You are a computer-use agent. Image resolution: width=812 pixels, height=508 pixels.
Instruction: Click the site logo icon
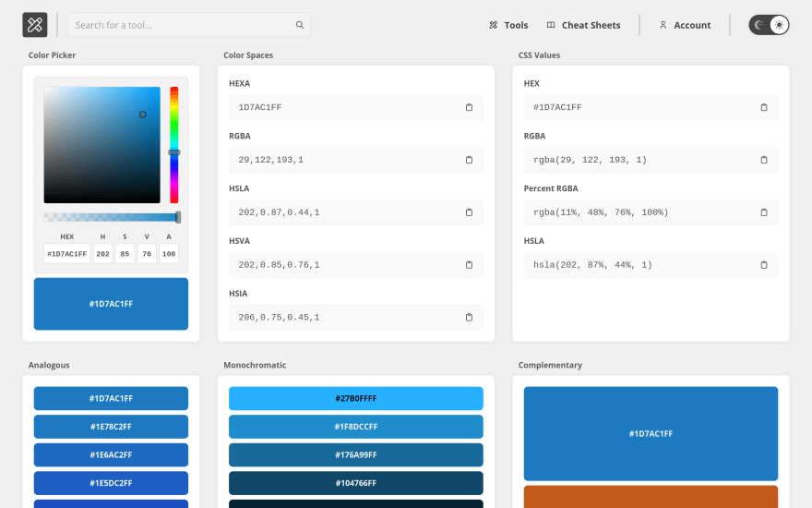35,25
